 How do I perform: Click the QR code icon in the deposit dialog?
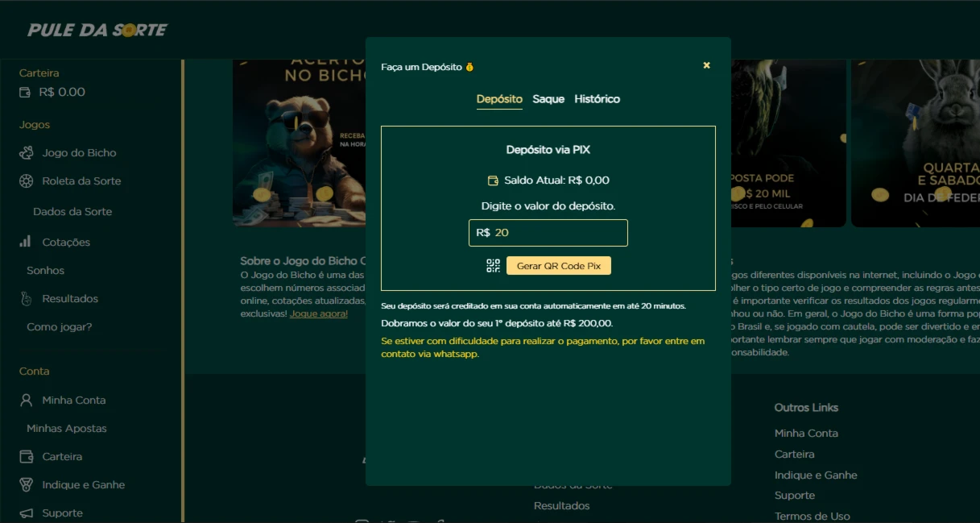pyautogui.click(x=493, y=266)
